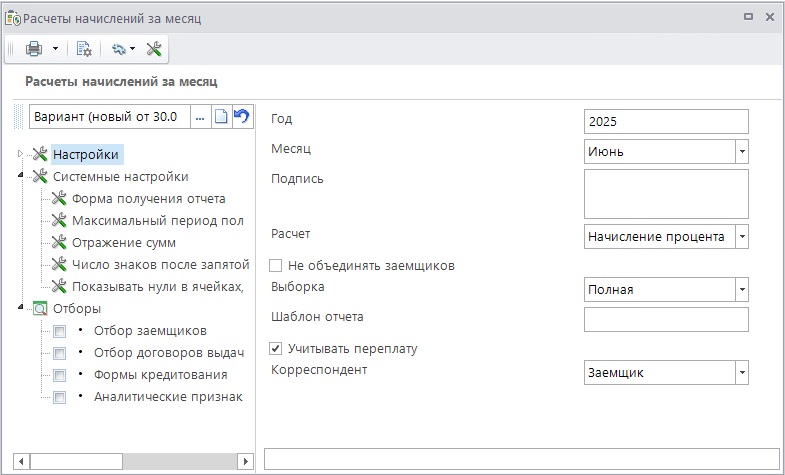This screenshot has height=475, width=785.
Task: Click the blue undo arrow icon
Action: coord(241,117)
